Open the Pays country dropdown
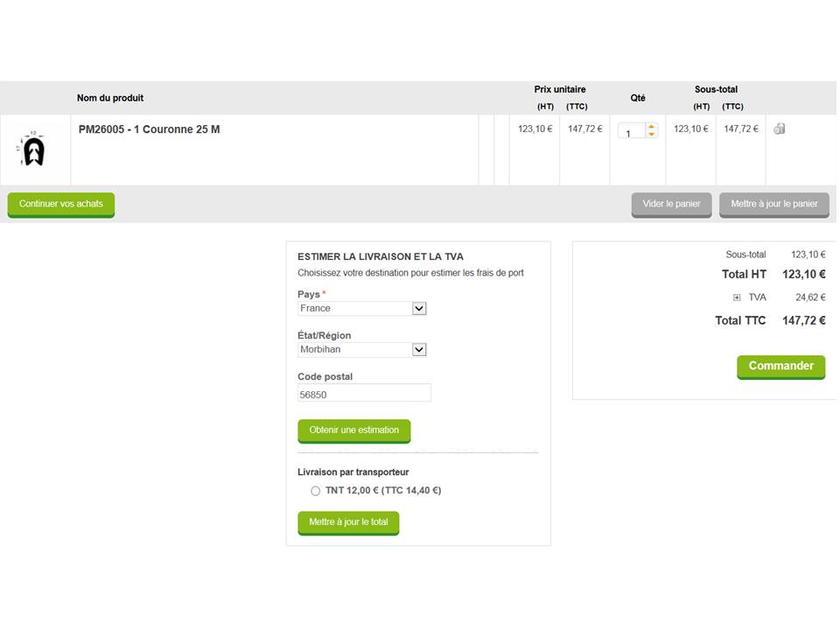Image resolution: width=840 pixels, height=630 pixels. click(361, 308)
